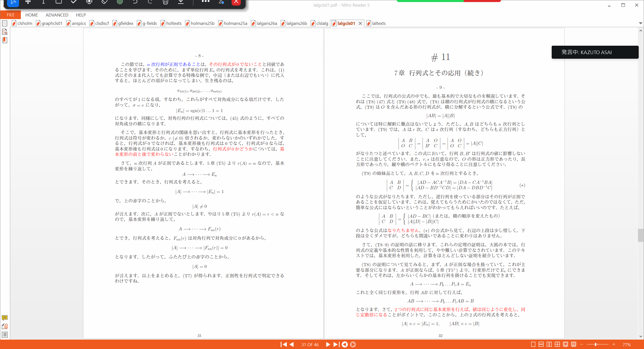
Task: Open the search document sidebar icon
Action: (5, 32)
